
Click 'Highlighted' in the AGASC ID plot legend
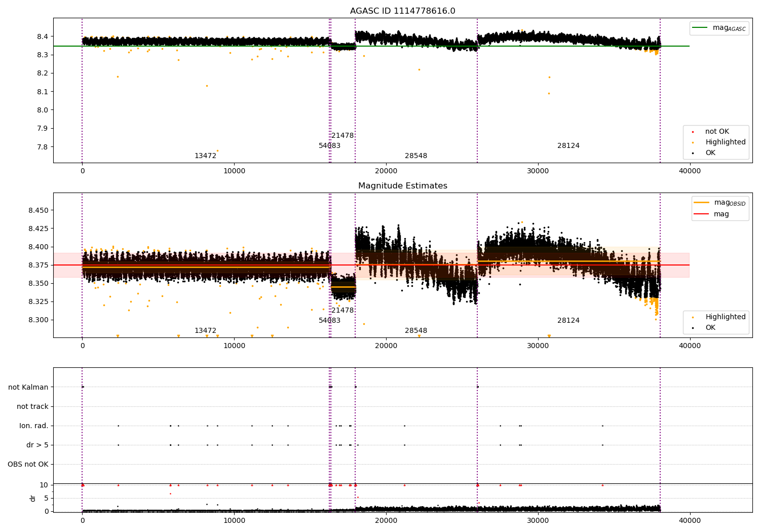pos(725,142)
